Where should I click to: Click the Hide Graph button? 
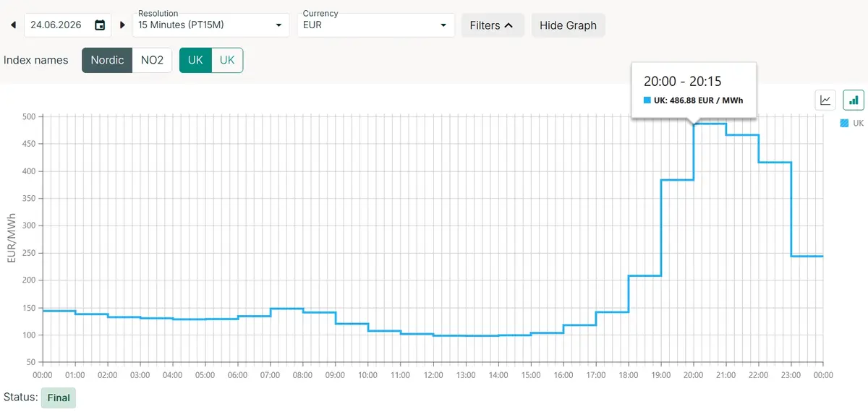click(568, 25)
